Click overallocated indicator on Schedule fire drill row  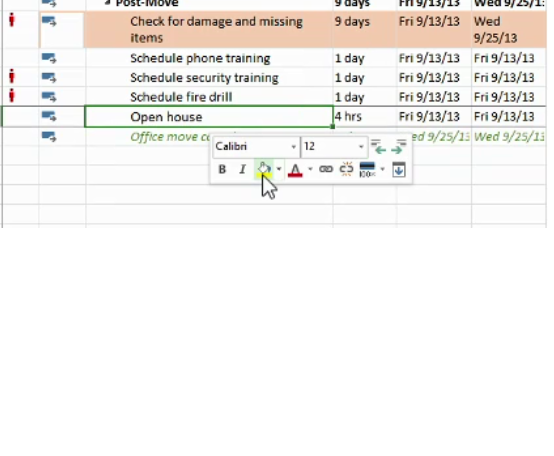[12, 96]
